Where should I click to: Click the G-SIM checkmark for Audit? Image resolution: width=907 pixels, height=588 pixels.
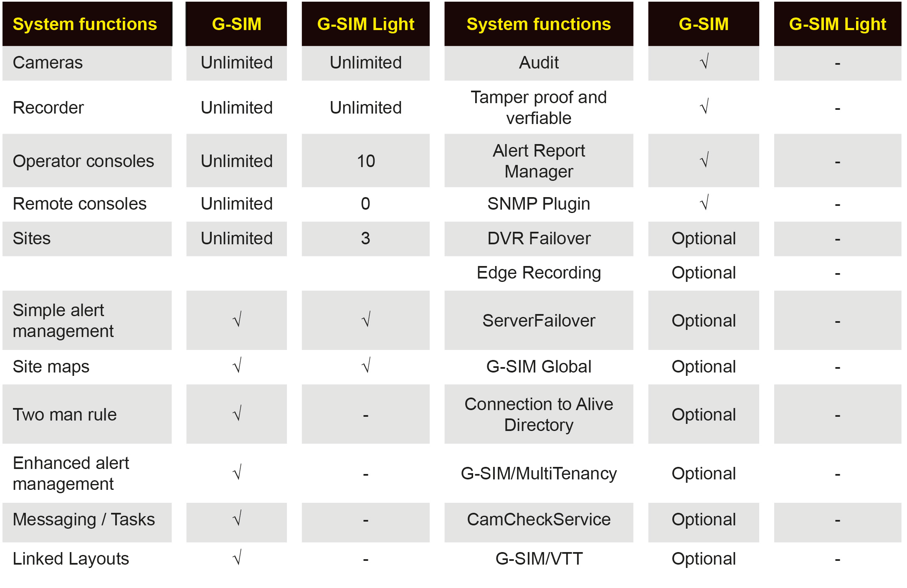[704, 61]
